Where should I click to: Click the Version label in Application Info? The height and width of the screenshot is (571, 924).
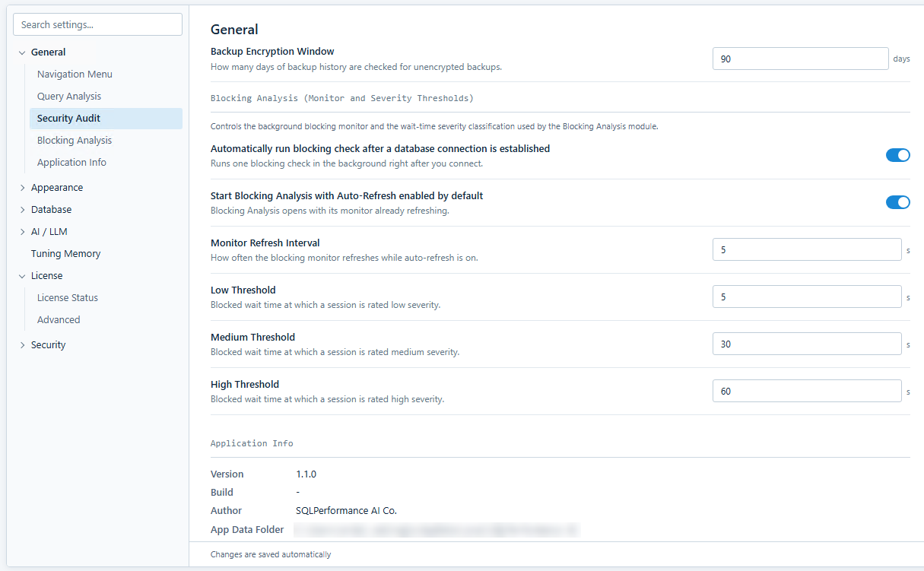point(227,474)
